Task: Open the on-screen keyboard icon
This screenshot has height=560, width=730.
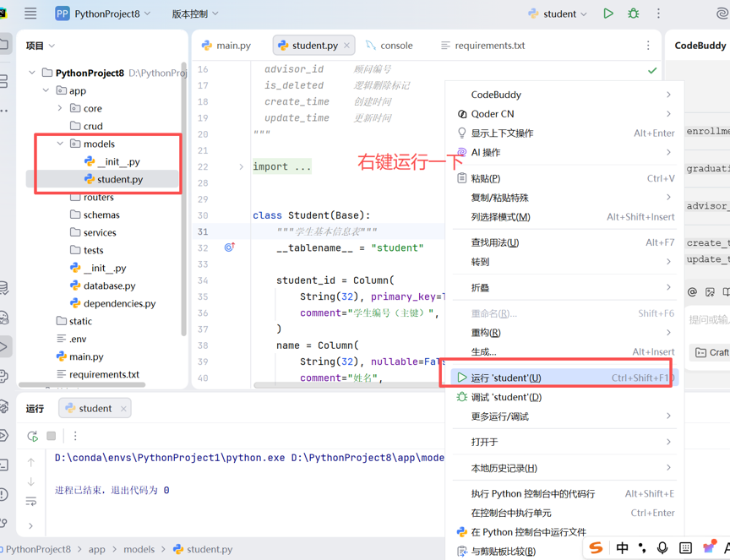Action: (x=685, y=547)
